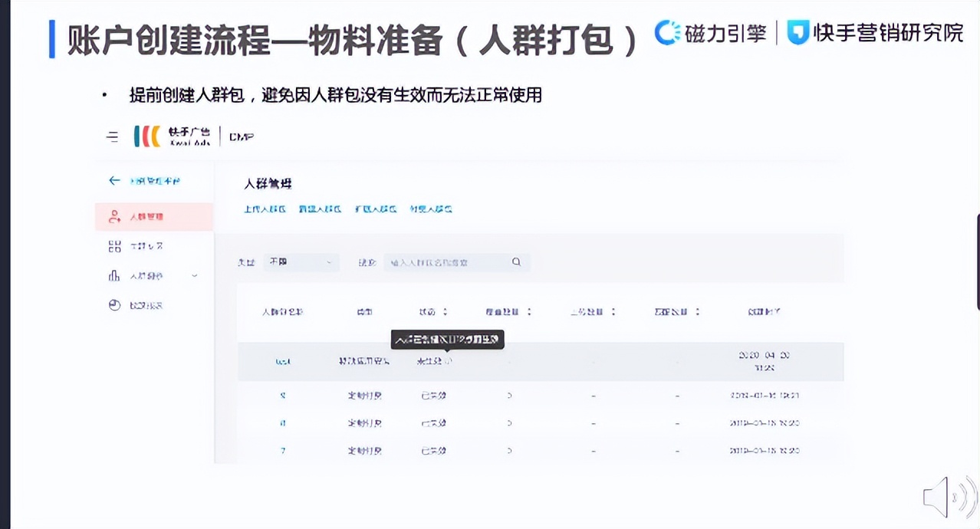
Task: Sort the 状态 column with its arrows
Action: 444,311
